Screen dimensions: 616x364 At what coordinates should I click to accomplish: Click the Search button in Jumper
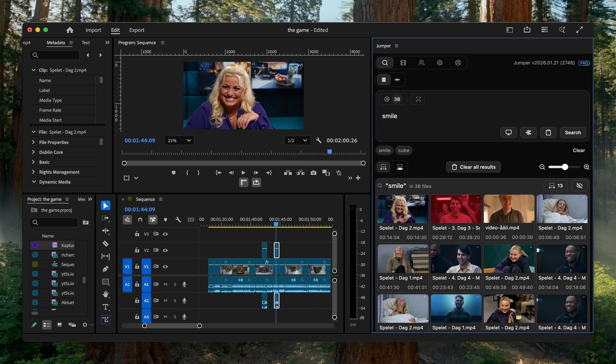573,132
